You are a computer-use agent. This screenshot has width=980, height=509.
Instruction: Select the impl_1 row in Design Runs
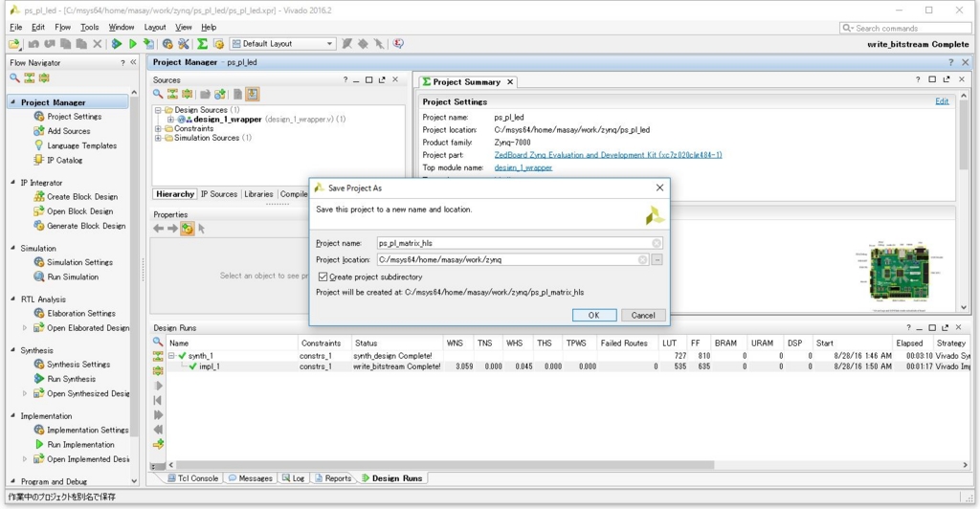click(x=567, y=366)
